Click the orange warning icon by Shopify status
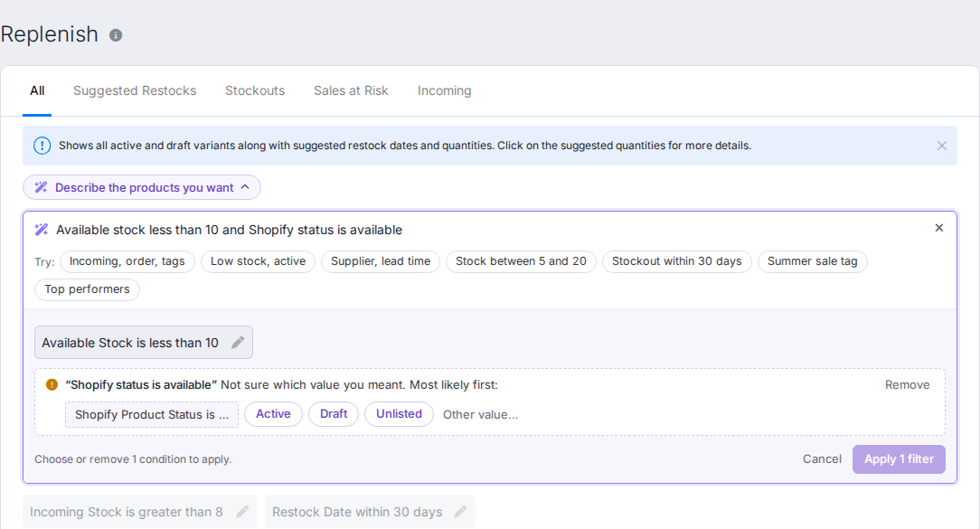The image size is (980, 529). pos(52,384)
